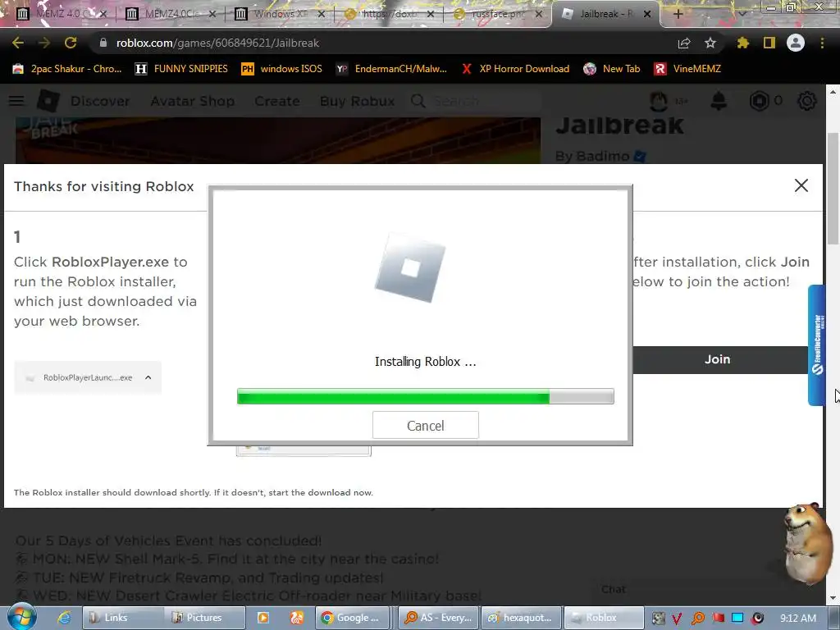Share this page icon in address bar
840x630 pixels.
click(x=684, y=43)
